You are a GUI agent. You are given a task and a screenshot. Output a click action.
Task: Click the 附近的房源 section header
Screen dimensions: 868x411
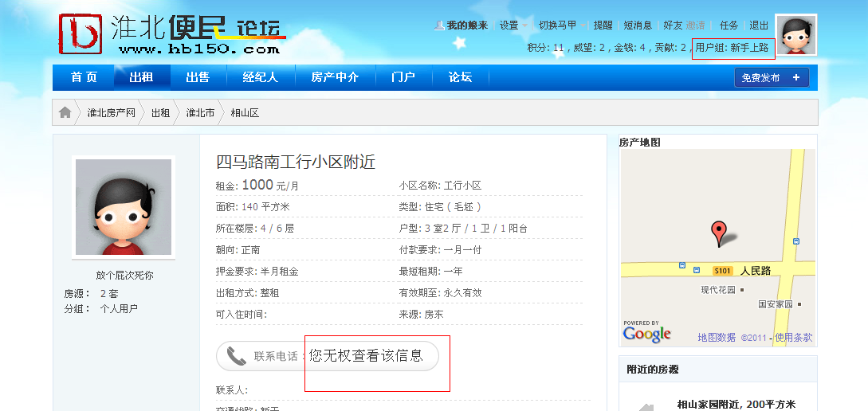tap(653, 369)
